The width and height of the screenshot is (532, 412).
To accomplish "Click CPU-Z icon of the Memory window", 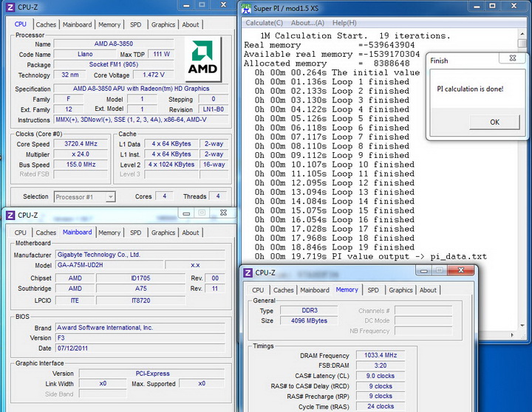I will coord(248,272).
